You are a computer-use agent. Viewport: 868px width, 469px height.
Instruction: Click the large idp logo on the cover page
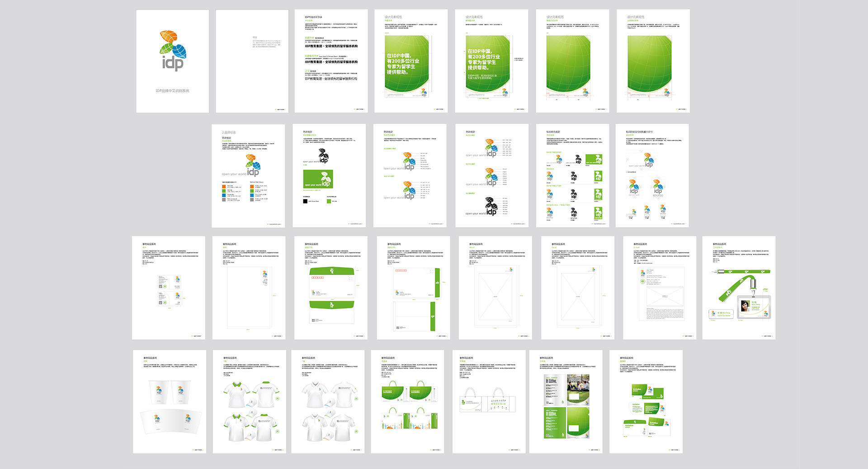tap(173, 51)
